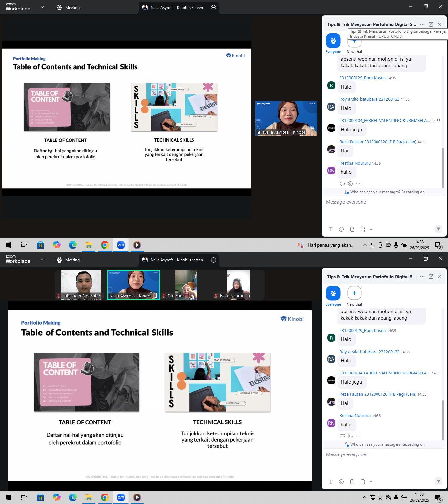The width and height of the screenshot is (448, 504).
Task: Start a New chat in lower chat panel
Action: 354,293
